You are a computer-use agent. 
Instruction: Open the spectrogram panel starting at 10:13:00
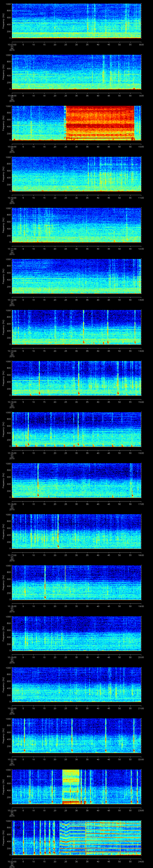[x=76, y=327]
